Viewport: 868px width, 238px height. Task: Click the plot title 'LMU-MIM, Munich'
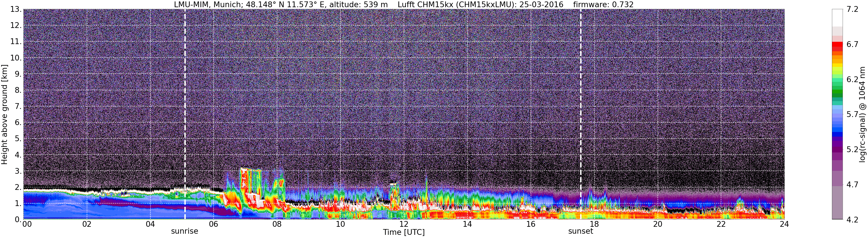(x=207, y=4)
